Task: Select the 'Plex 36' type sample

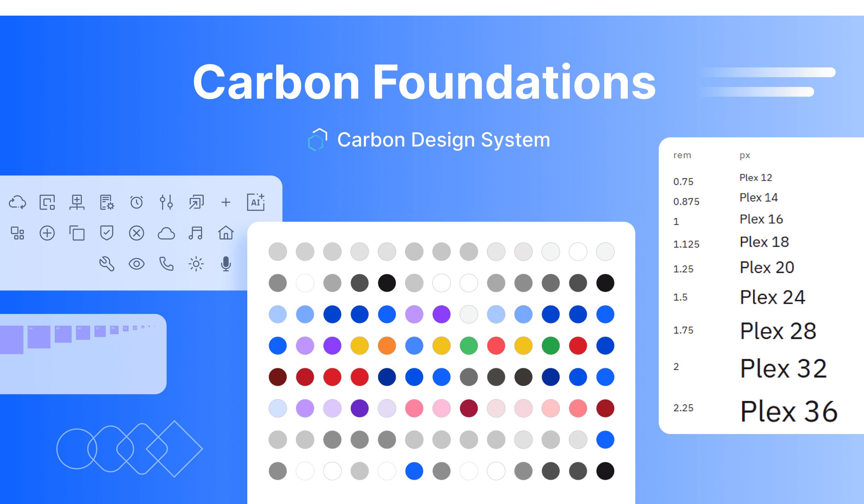Action: coord(789,412)
